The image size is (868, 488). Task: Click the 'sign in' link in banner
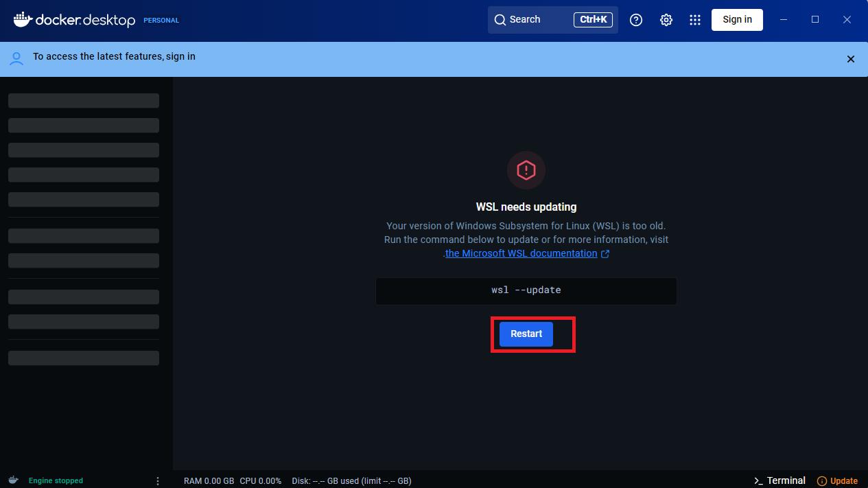click(180, 56)
